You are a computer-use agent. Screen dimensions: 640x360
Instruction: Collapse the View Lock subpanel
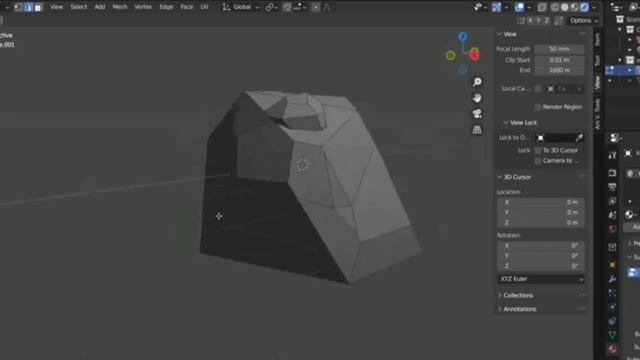[506, 123]
